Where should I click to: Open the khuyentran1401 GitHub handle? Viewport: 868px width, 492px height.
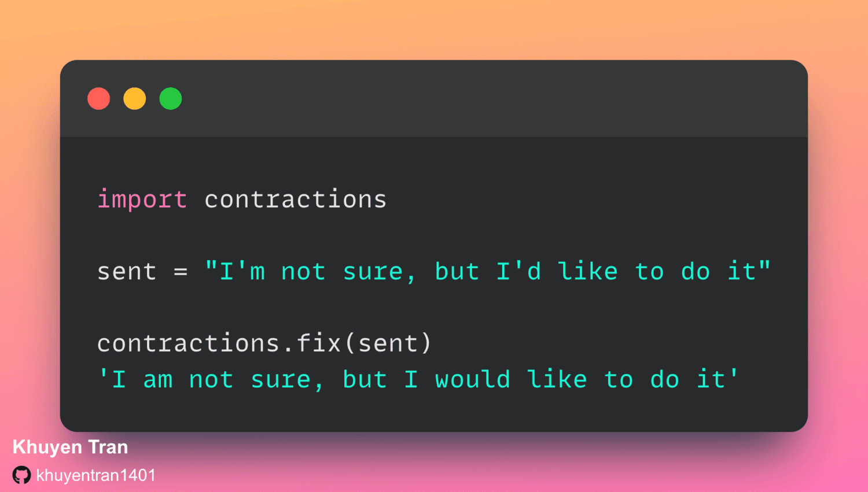point(96,475)
